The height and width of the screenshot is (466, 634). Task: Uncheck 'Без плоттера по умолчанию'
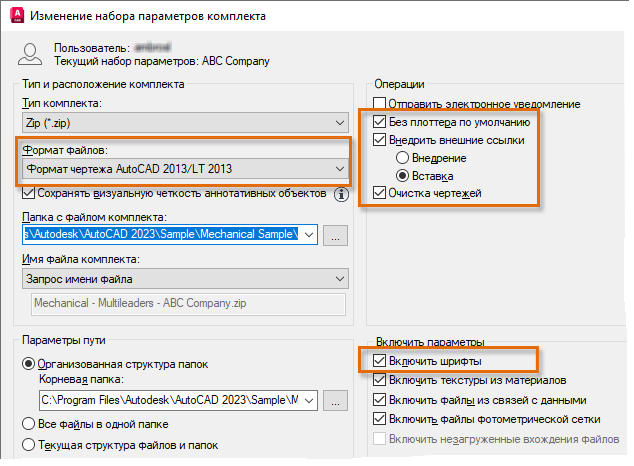pos(380,122)
